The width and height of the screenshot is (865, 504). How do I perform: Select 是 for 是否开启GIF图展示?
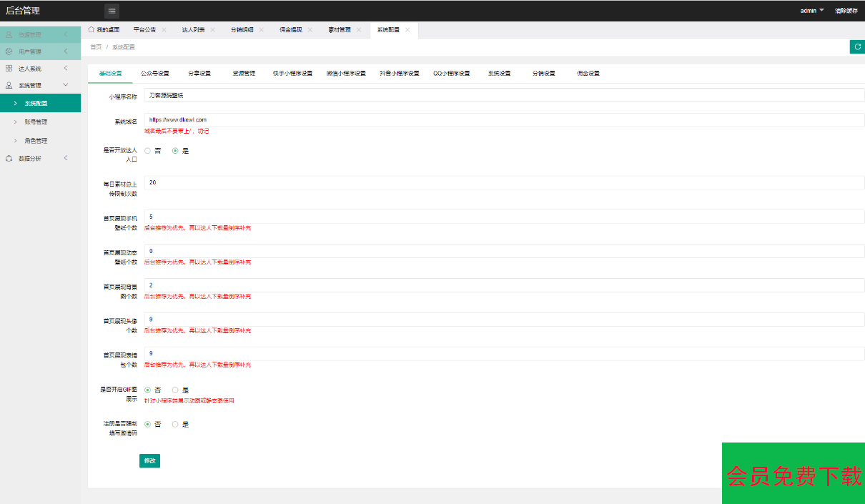175,390
